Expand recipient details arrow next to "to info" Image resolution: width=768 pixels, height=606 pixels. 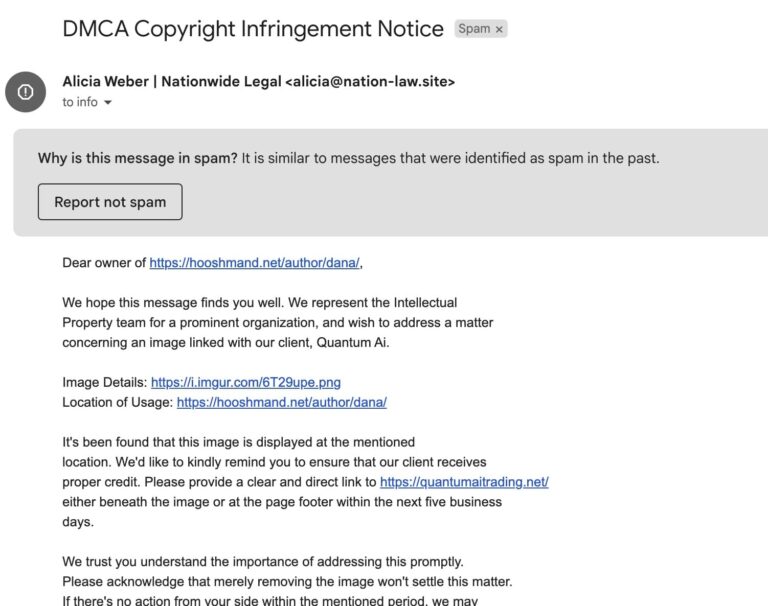point(108,103)
